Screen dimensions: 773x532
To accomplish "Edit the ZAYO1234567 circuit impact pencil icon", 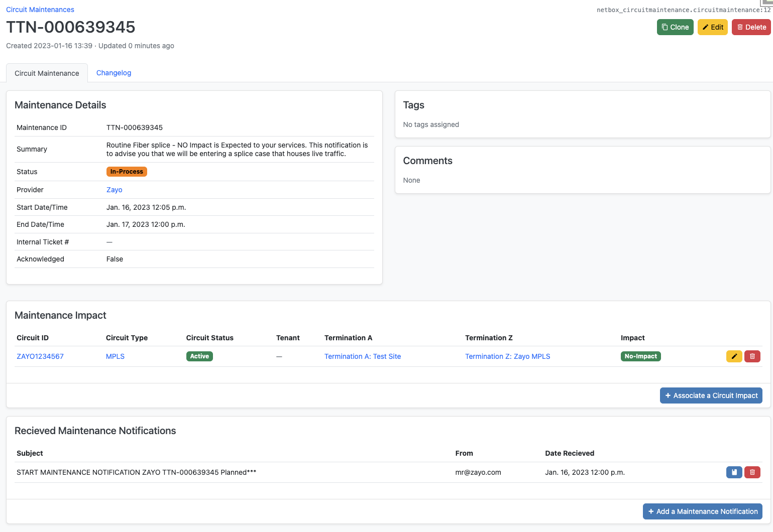I will pyautogui.click(x=734, y=356).
